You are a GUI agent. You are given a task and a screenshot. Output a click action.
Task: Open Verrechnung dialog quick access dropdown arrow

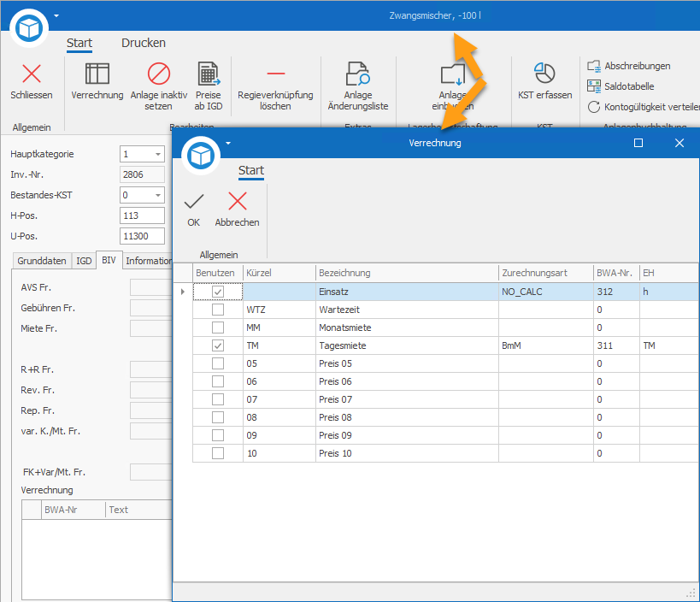point(228,144)
